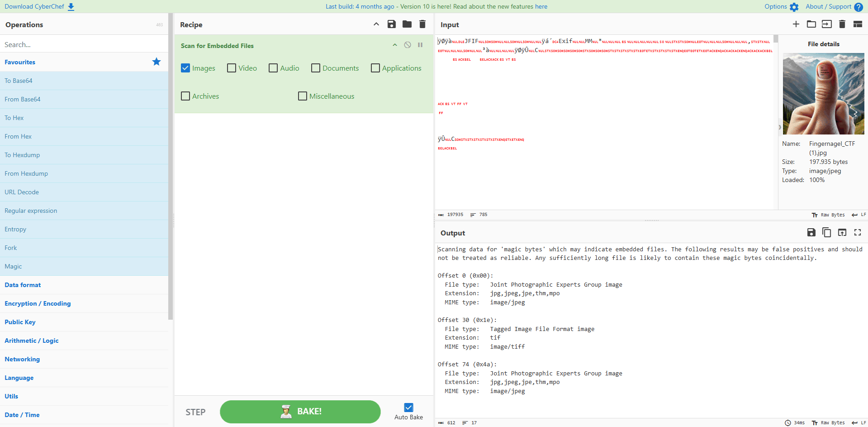Click the operations search field
Screen dimensions: 868x427
point(84,44)
